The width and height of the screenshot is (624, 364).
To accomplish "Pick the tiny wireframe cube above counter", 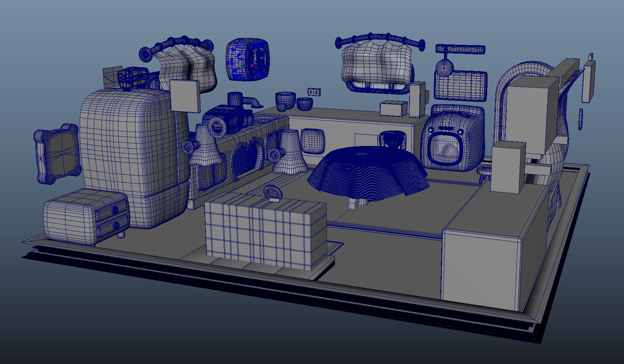I will tap(314, 92).
